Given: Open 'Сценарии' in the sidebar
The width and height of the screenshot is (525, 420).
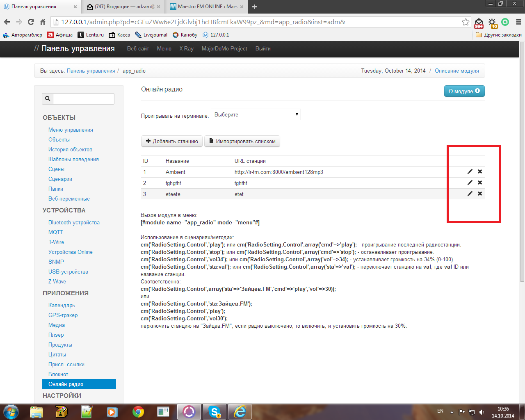Looking at the screenshot, I should [60, 179].
